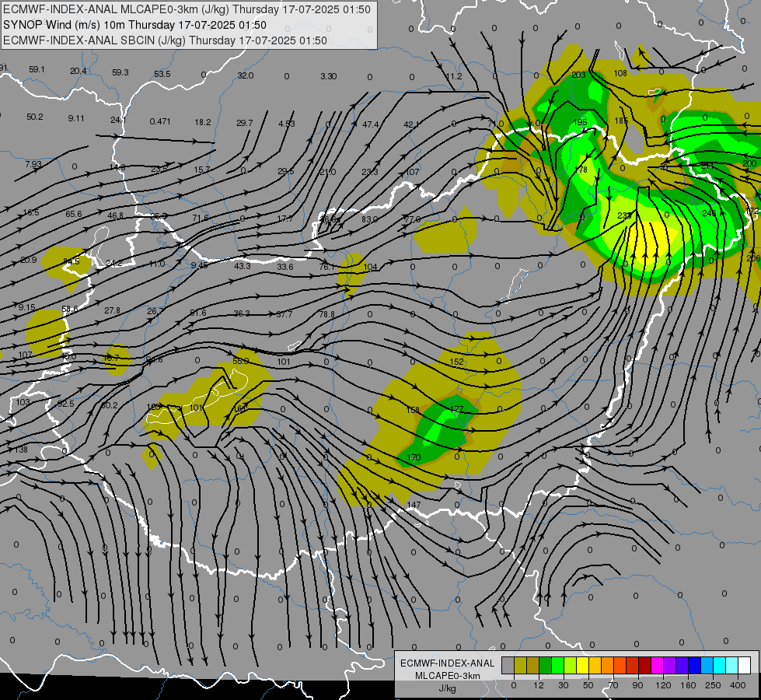Click the 51.6 value on the map

[x=198, y=313]
